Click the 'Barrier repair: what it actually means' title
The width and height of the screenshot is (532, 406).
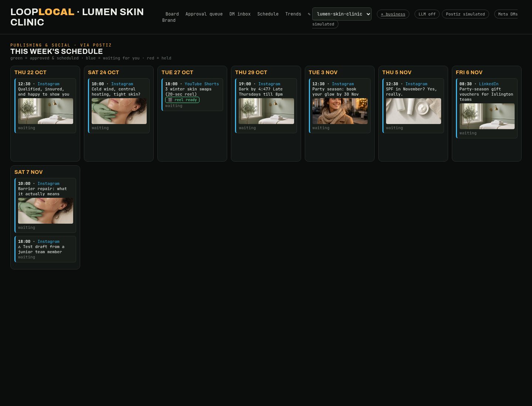[42, 192]
